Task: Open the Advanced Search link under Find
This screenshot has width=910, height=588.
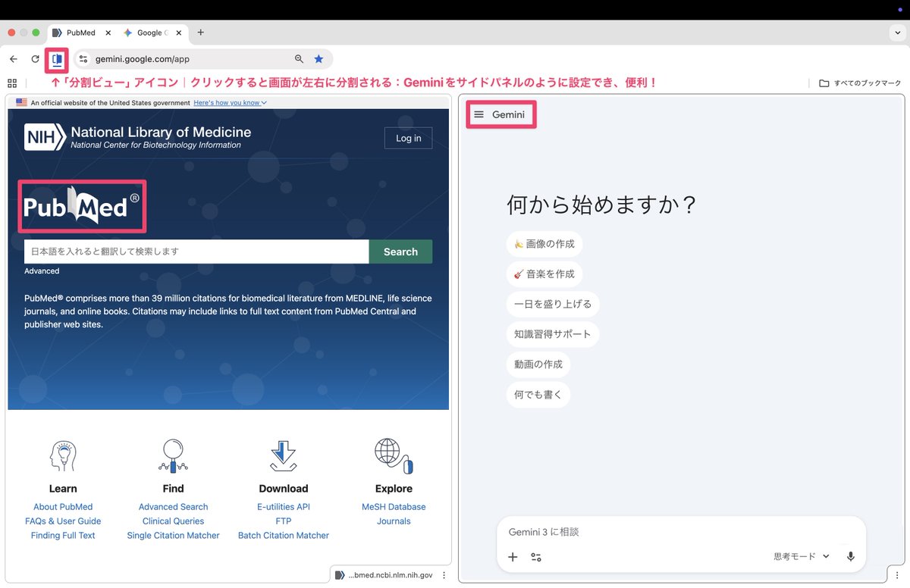Action: tap(173, 507)
